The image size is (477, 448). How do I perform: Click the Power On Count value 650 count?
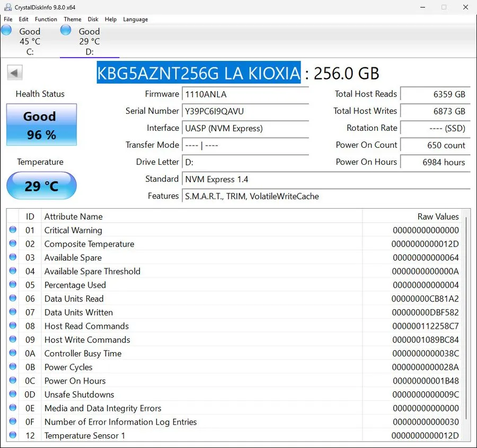[435, 145]
